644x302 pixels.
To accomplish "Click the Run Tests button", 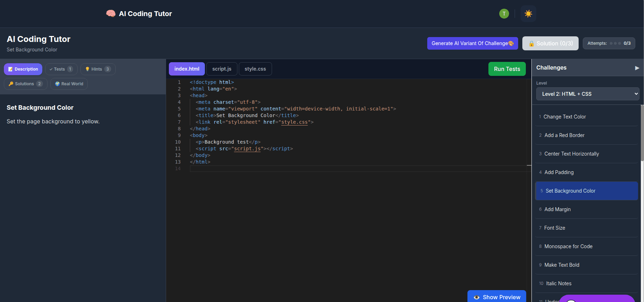I will click(x=507, y=69).
